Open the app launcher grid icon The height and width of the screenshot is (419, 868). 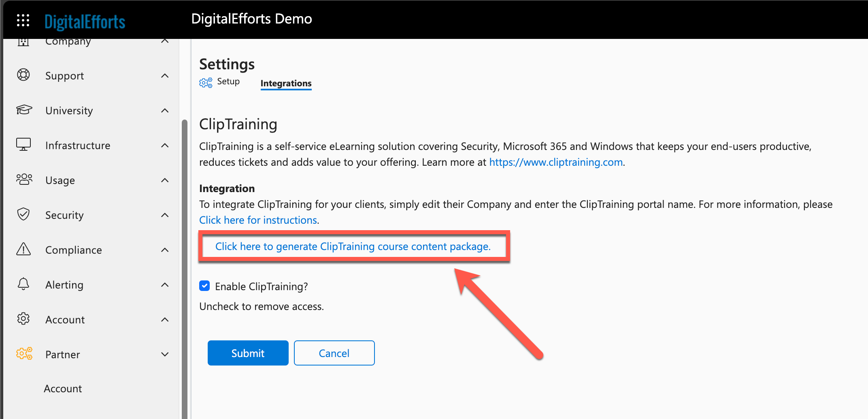(x=23, y=20)
